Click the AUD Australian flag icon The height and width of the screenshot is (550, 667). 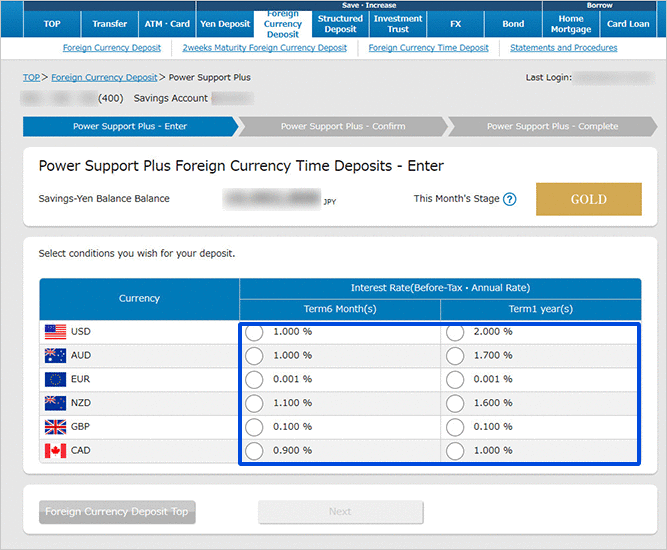(x=55, y=355)
